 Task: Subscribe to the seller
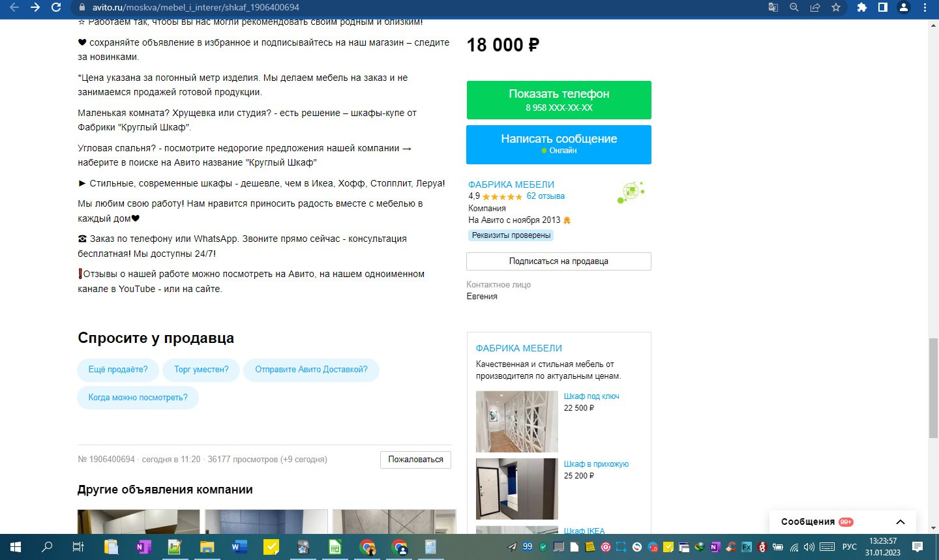[559, 261]
